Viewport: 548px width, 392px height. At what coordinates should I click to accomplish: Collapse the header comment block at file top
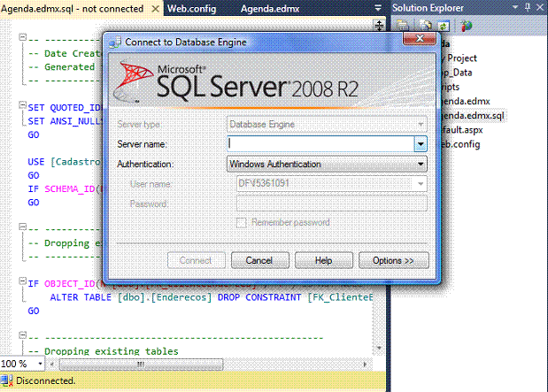click(23, 36)
